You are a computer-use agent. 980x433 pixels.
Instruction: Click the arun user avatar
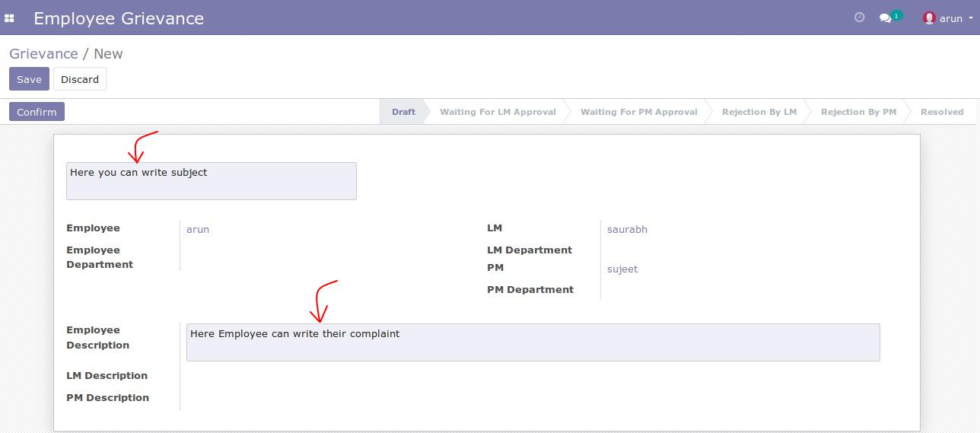point(929,18)
